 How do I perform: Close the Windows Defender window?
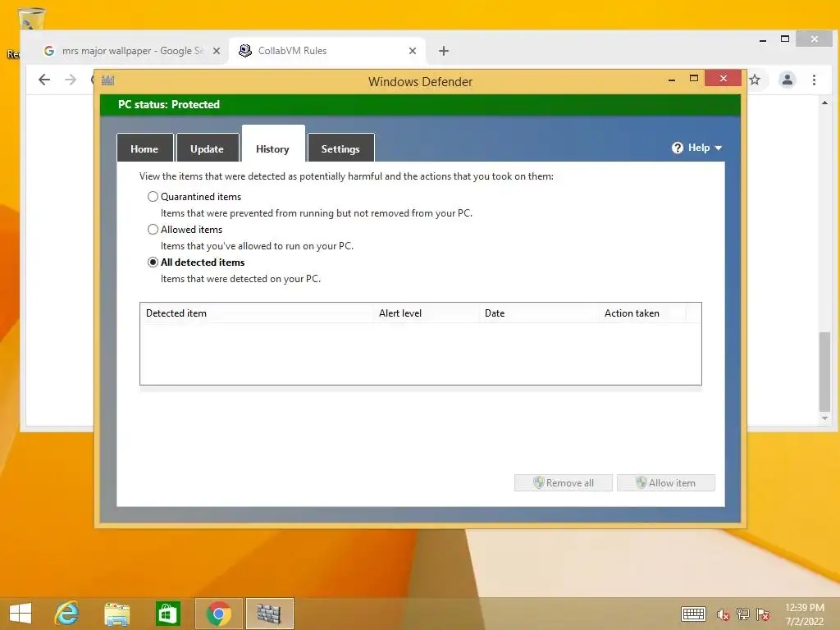724,78
